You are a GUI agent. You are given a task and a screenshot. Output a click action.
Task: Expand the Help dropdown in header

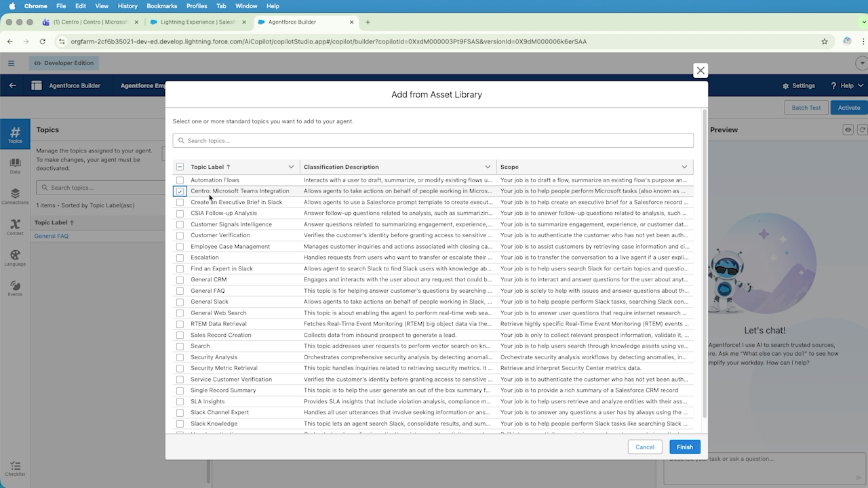846,86
